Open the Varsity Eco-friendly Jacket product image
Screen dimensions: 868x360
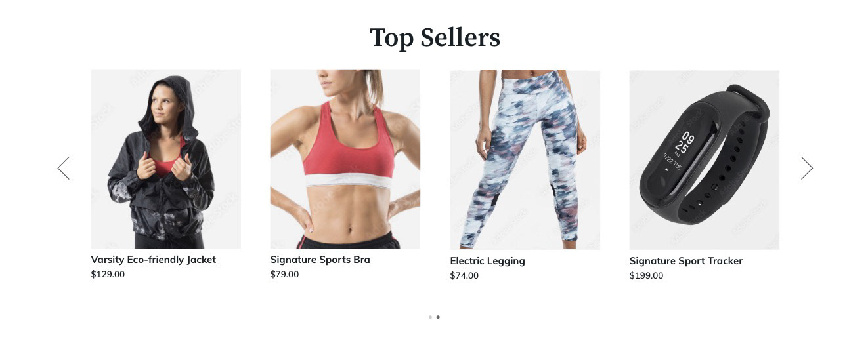(x=166, y=159)
